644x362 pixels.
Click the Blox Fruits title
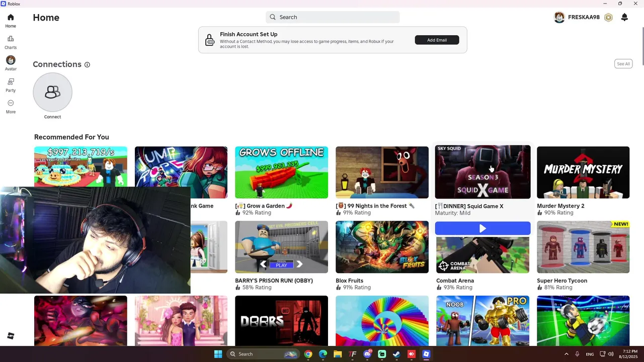tap(349, 281)
